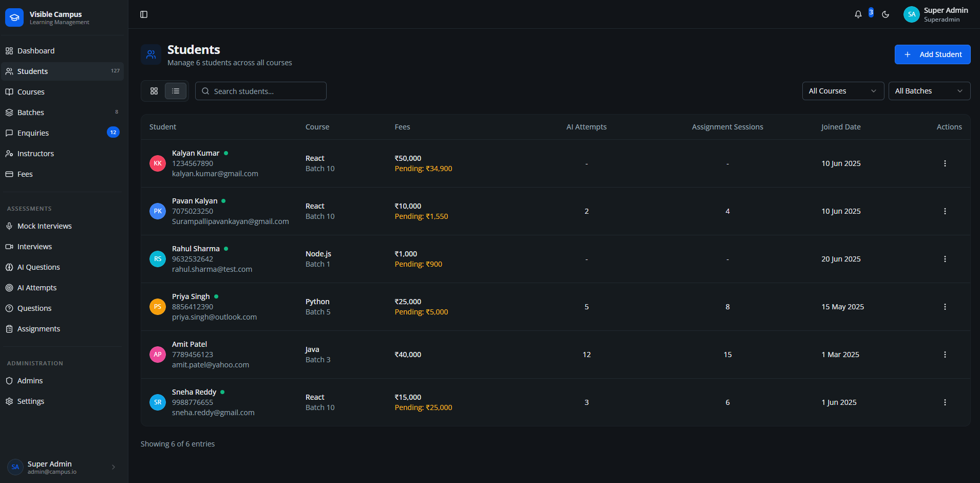Open the Settings menu item

click(x=31, y=401)
